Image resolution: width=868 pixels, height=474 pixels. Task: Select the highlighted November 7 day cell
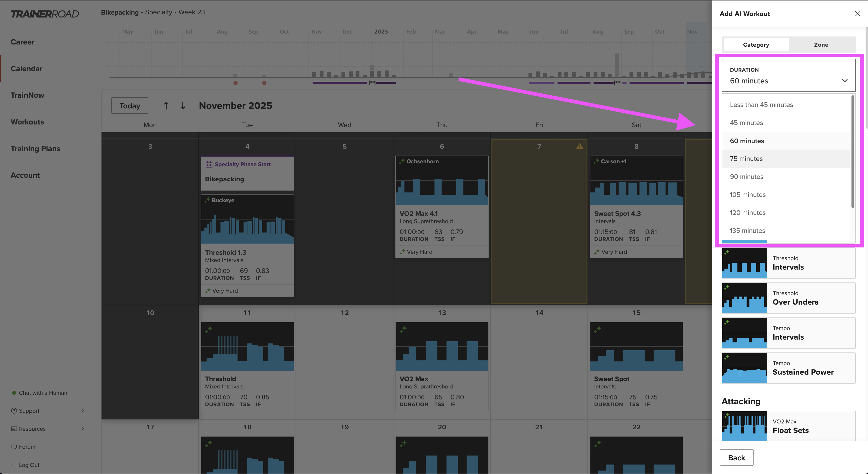(539, 222)
